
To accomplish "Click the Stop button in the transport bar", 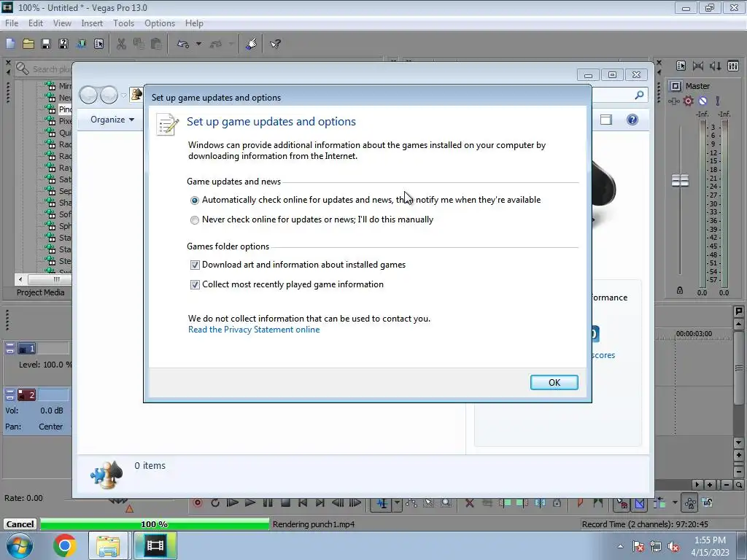I will click(285, 503).
